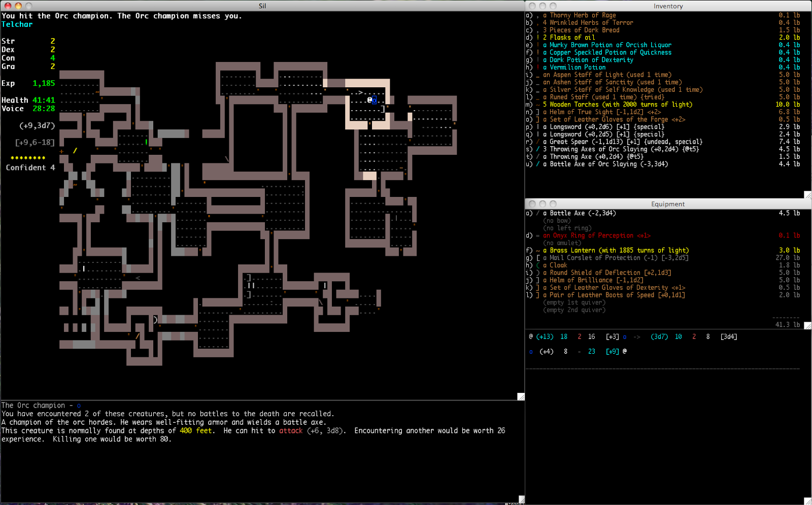Select the Wrinkled Herbs of Terror row

[663, 23]
